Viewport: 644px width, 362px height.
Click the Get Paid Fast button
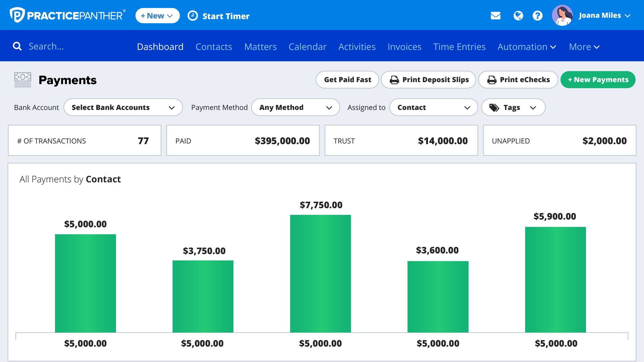pos(347,80)
